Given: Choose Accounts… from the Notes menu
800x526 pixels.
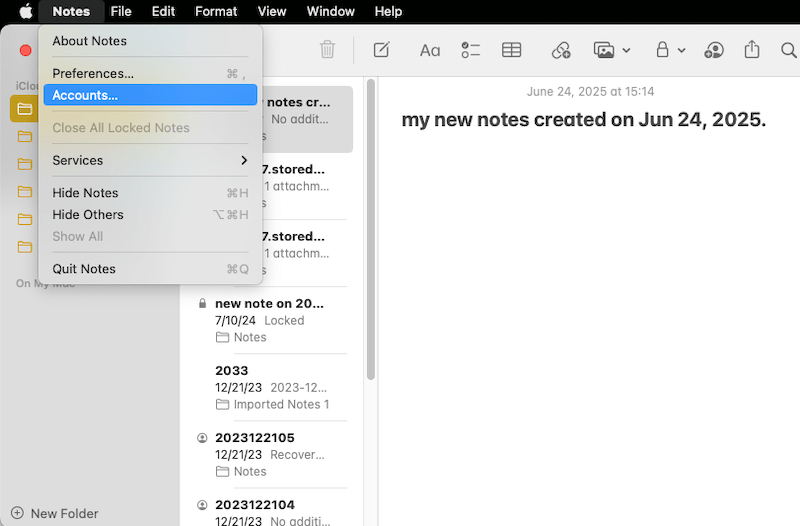Looking at the screenshot, I should coord(150,95).
